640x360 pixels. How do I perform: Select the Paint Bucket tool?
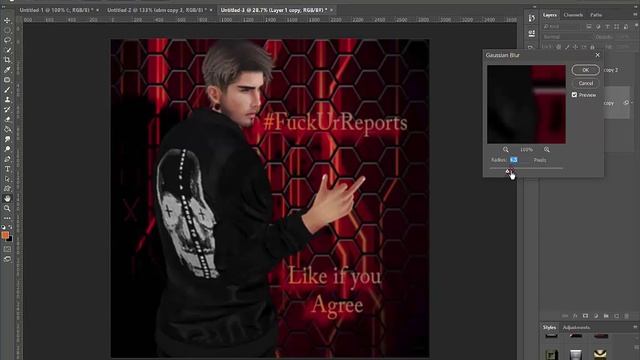(7, 129)
